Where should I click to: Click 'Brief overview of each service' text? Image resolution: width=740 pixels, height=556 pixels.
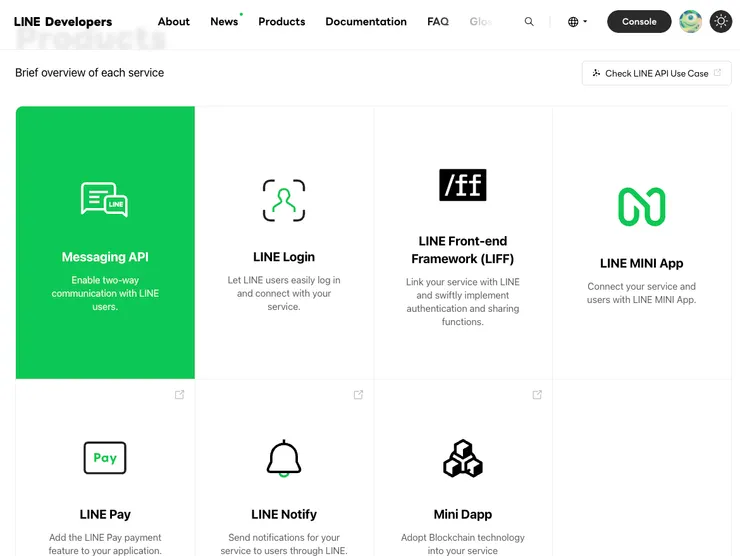(x=90, y=73)
